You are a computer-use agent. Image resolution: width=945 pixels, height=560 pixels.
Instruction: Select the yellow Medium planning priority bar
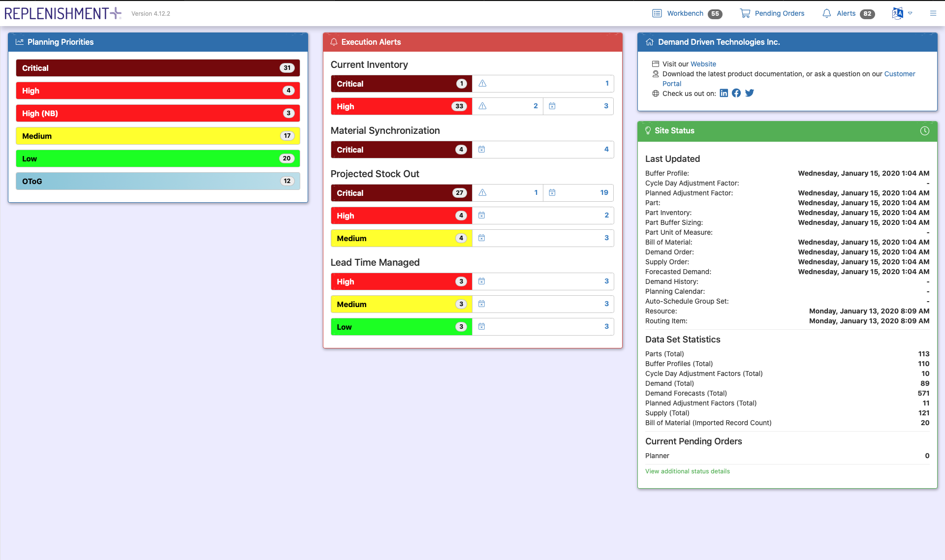click(157, 136)
